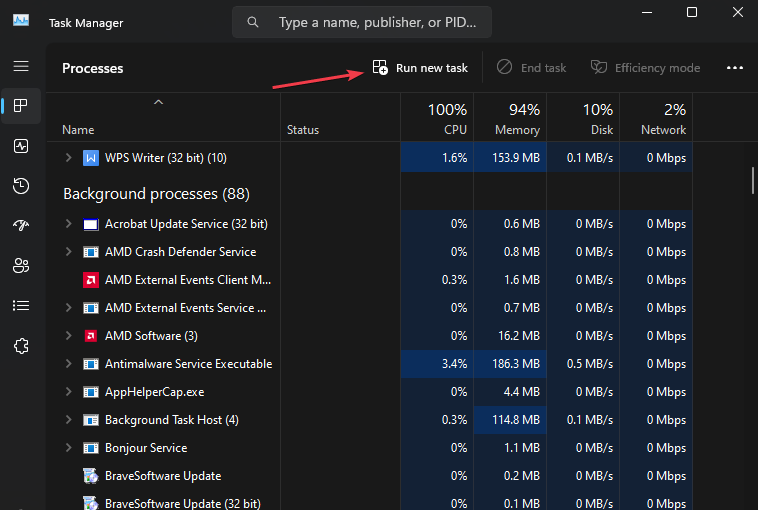Expand the WPS Writer process group

point(69,158)
